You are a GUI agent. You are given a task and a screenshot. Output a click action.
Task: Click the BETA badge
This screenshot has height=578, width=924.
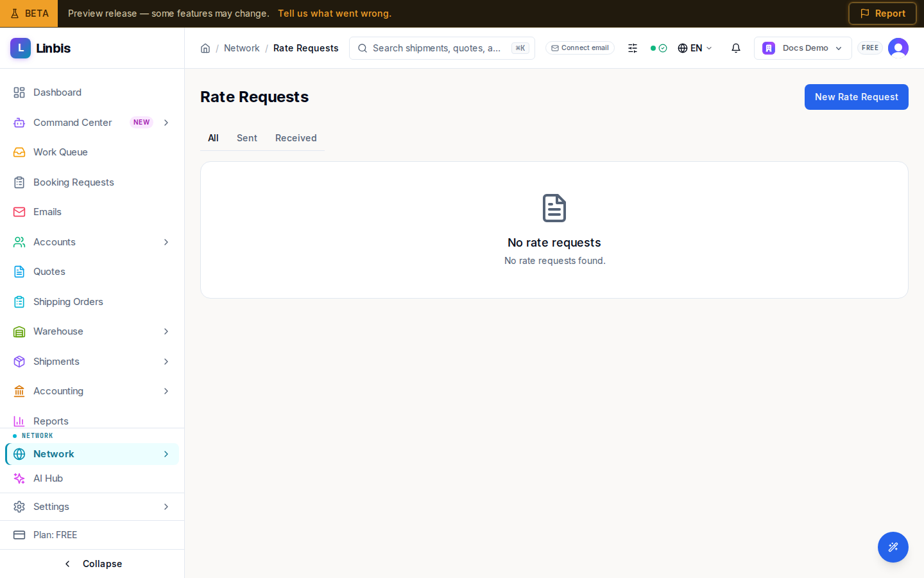point(29,13)
